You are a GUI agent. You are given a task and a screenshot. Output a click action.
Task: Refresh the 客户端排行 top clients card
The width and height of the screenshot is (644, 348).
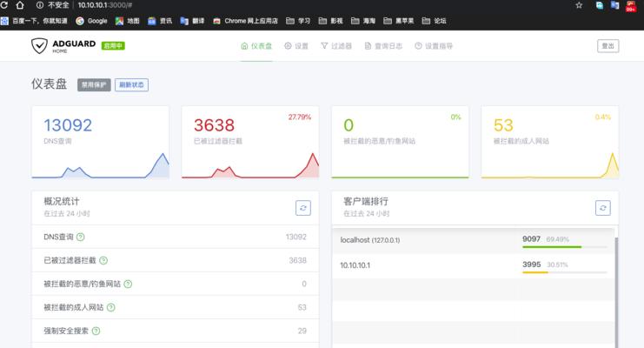(603, 208)
